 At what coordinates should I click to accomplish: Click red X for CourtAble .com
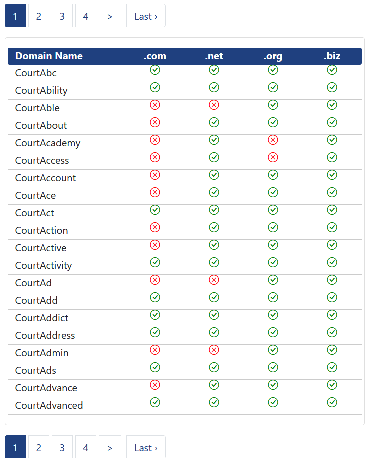pos(155,105)
